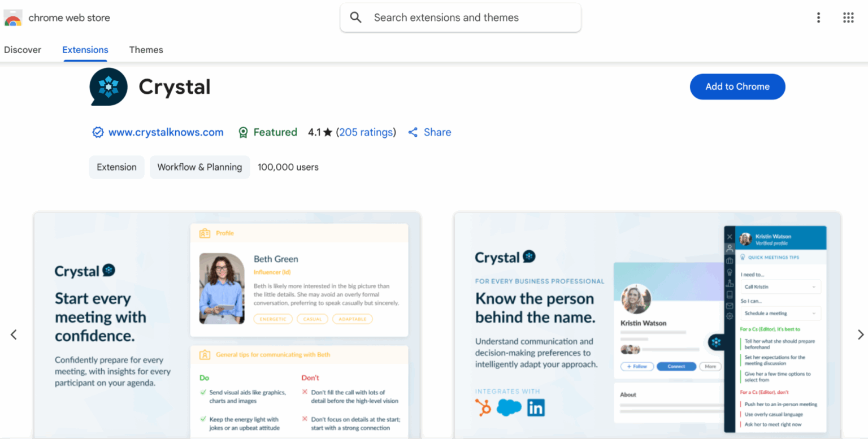Viewport: 868px width, 439px height.
Task: Click the star icon beside the 4.1 rating
Action: coord(328,132)
